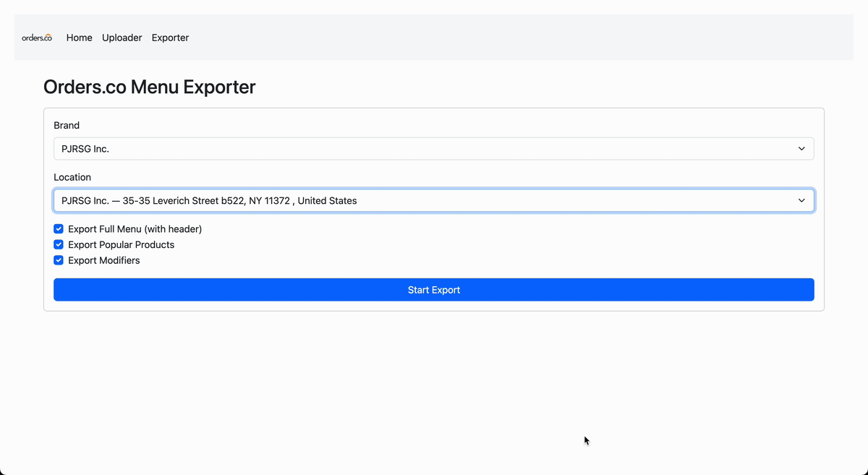Open the Uploader page

[x=122, y=38]
